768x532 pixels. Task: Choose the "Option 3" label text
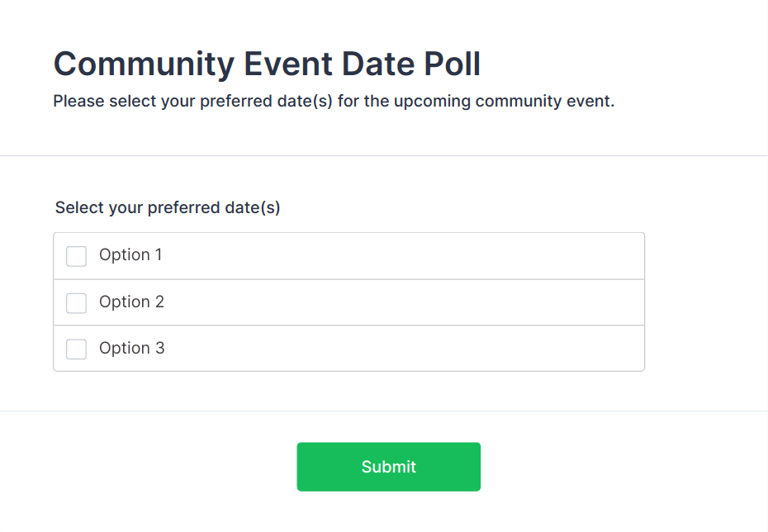coord(131,349)
